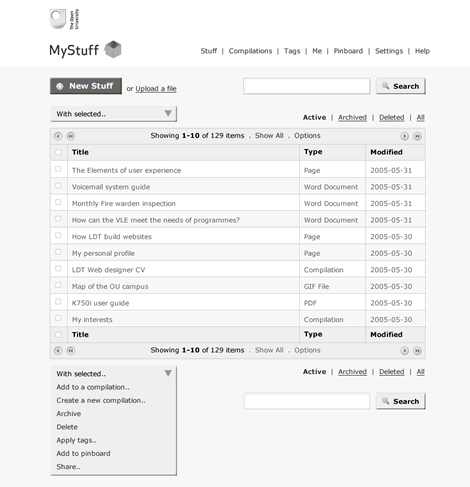Go to previous page using top-left arrow icon
This screenshot has height=487, width=470.
(x=58, y=136)
